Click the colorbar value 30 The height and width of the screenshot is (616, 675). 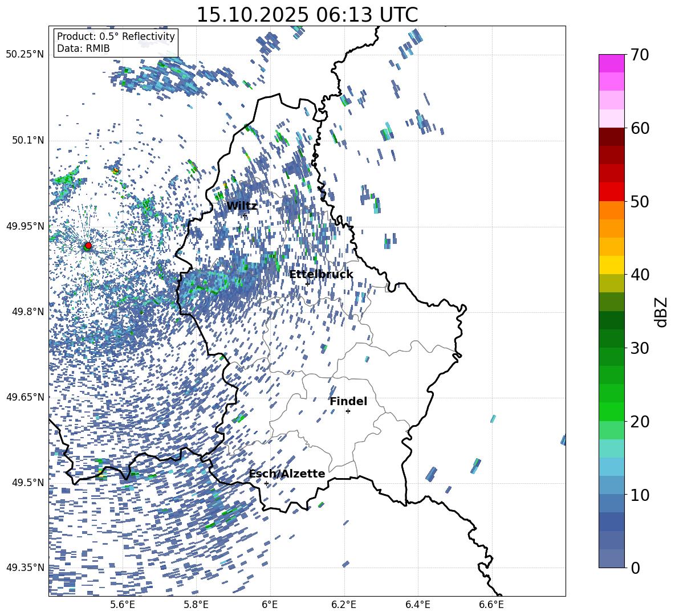[640, 348]
